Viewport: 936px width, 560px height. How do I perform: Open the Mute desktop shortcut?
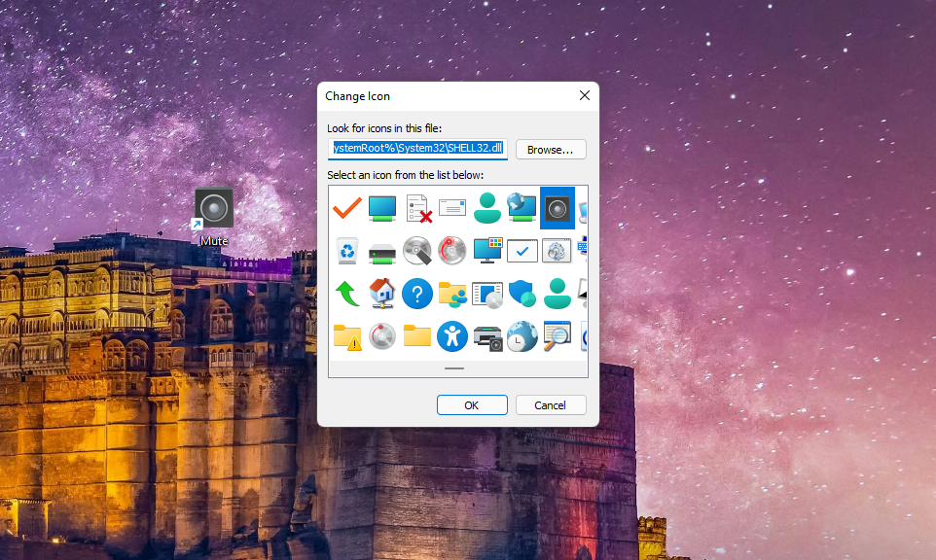212,206
